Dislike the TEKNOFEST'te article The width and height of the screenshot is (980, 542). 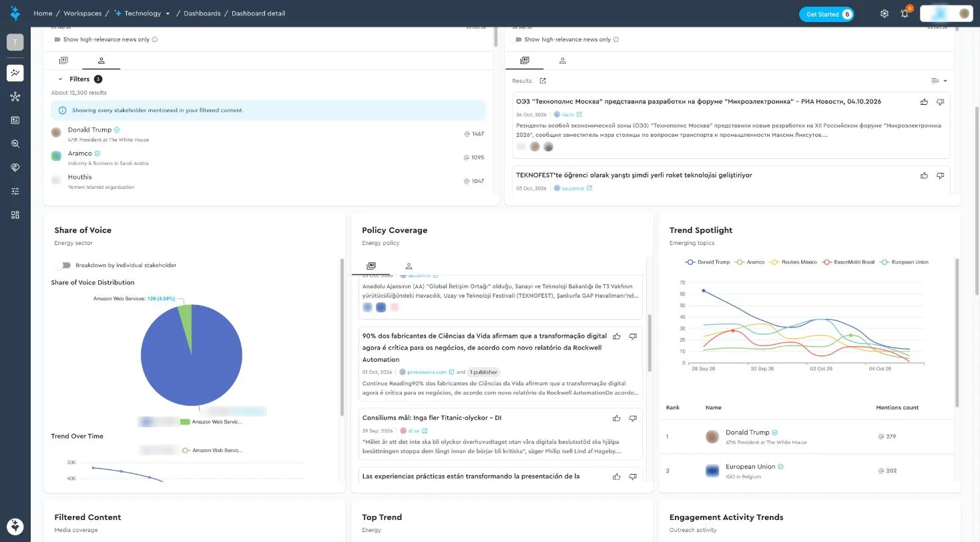[x=940, y=175]
